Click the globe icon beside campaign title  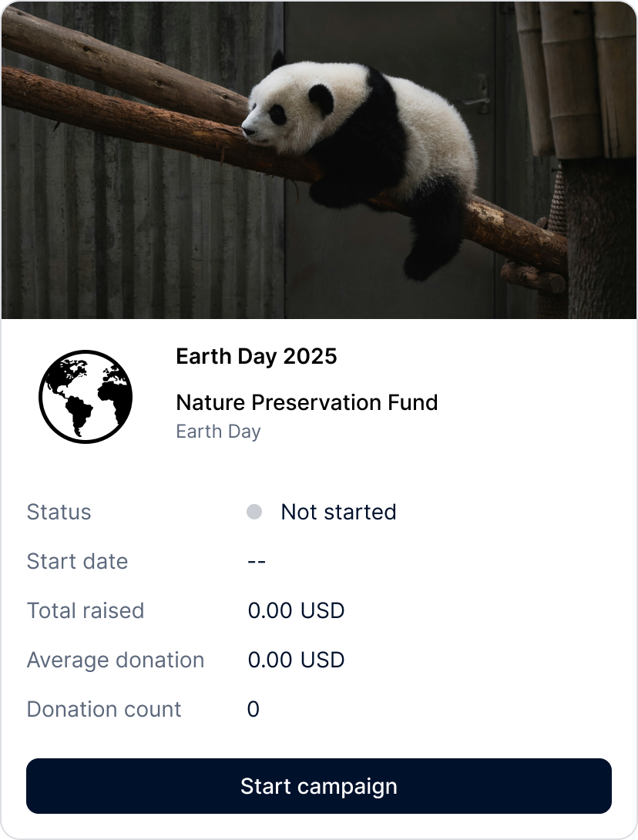86,396
